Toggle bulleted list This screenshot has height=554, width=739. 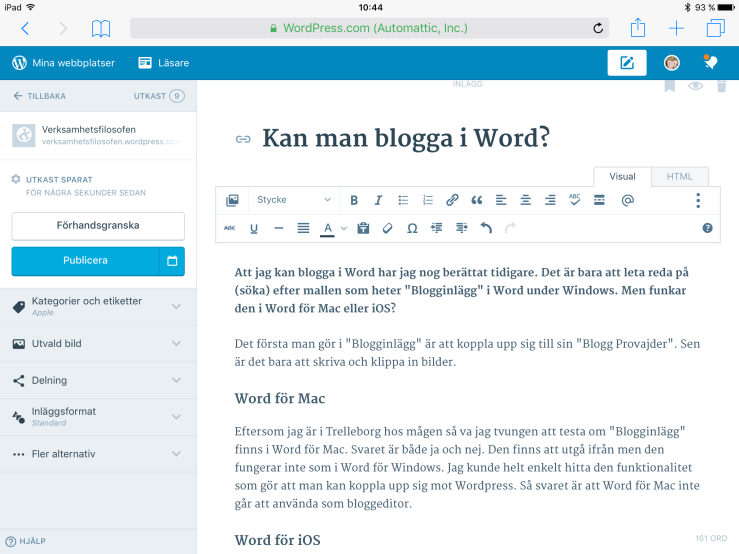[403, 200]
